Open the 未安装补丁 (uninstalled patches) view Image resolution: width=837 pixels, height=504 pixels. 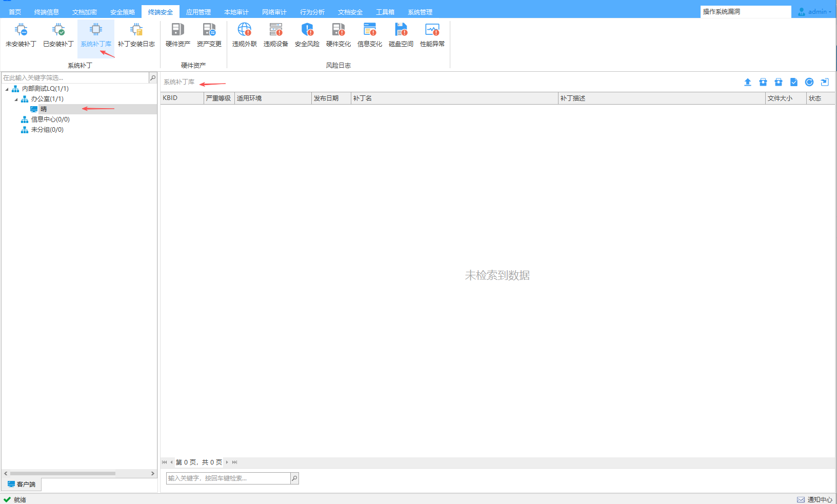click(x=21, y=35)
